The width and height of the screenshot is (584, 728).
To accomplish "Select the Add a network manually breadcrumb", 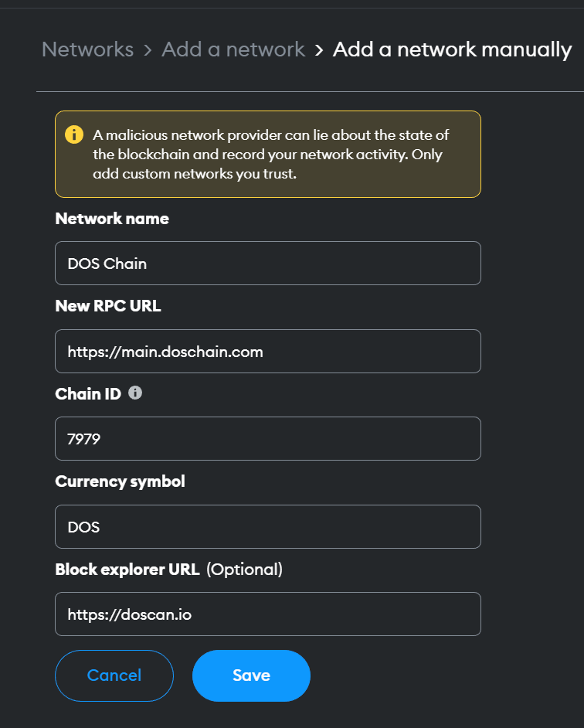I will (x=452, y=49).
